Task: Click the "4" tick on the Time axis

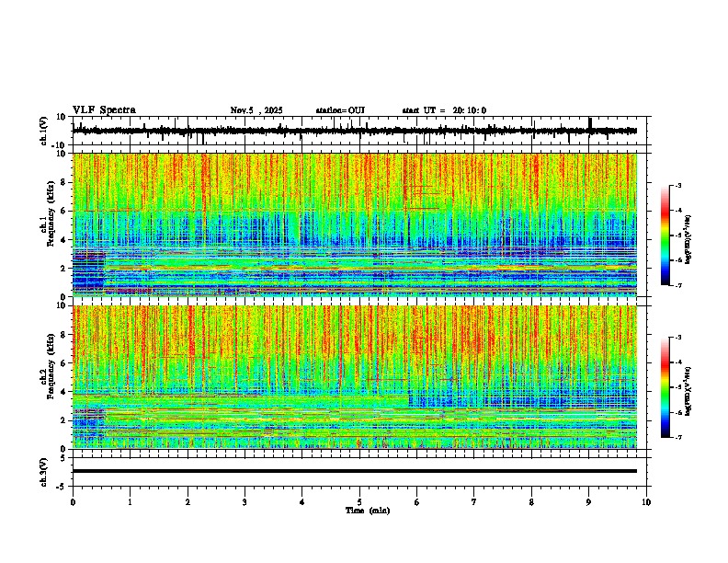Action: click(x=302, y=502)
